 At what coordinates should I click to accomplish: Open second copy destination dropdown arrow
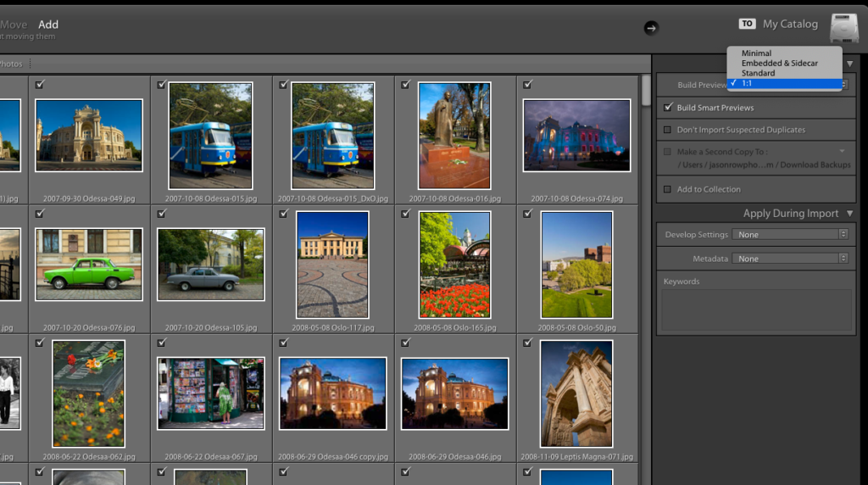pyautogui.click(x=842, y=151)
